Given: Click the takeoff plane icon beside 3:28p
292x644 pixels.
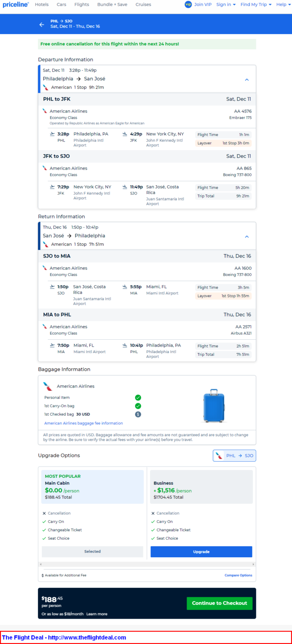Looking at the screenshot, I should click(53, 134).
